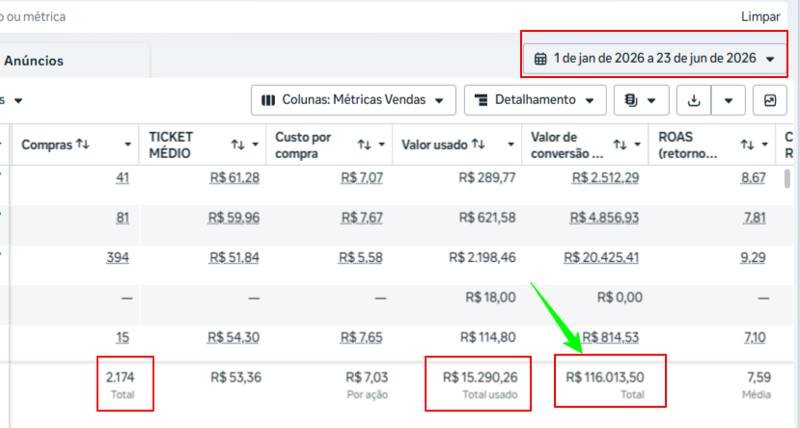Select the amount spent R$ 114,80
The image size is (800, 428).
[488, 338]
